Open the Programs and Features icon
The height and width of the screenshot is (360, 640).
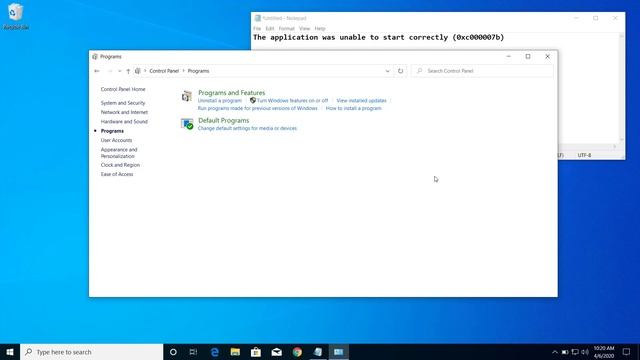187,96
